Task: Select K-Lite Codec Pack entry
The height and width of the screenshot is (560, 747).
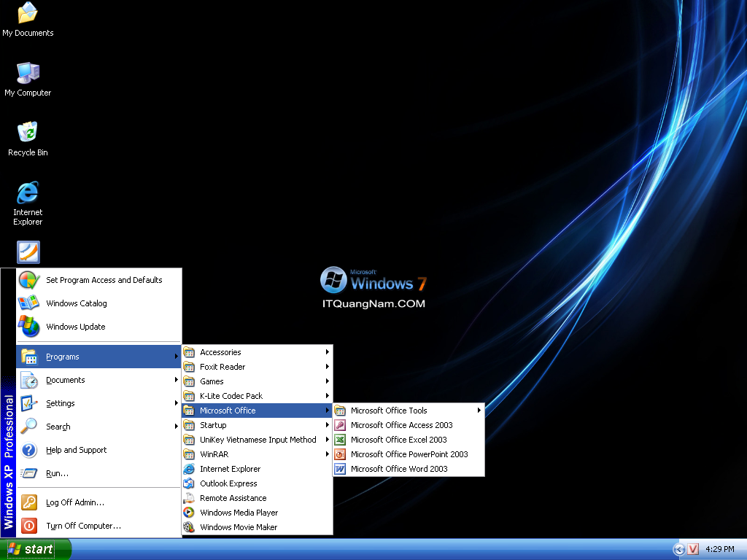Action: (258, 396)
